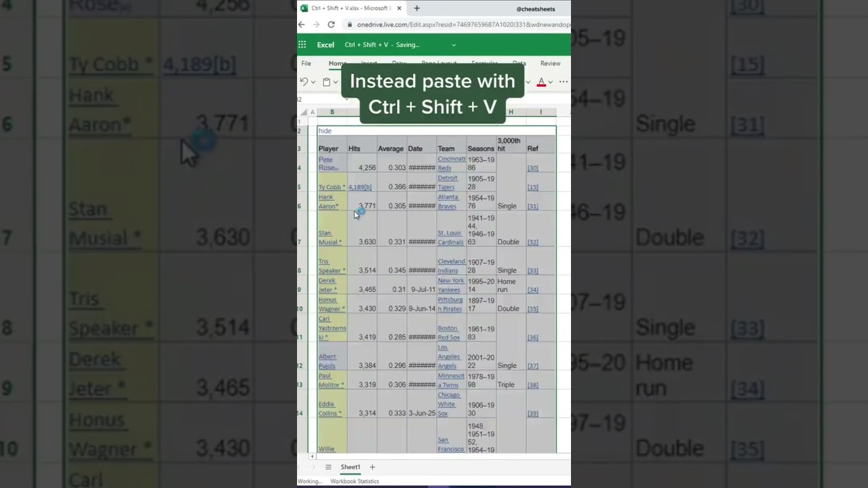The height and width of the screenshot is (488, 868).
Task: Open the Pete Rose link
Action: point(328,164)
